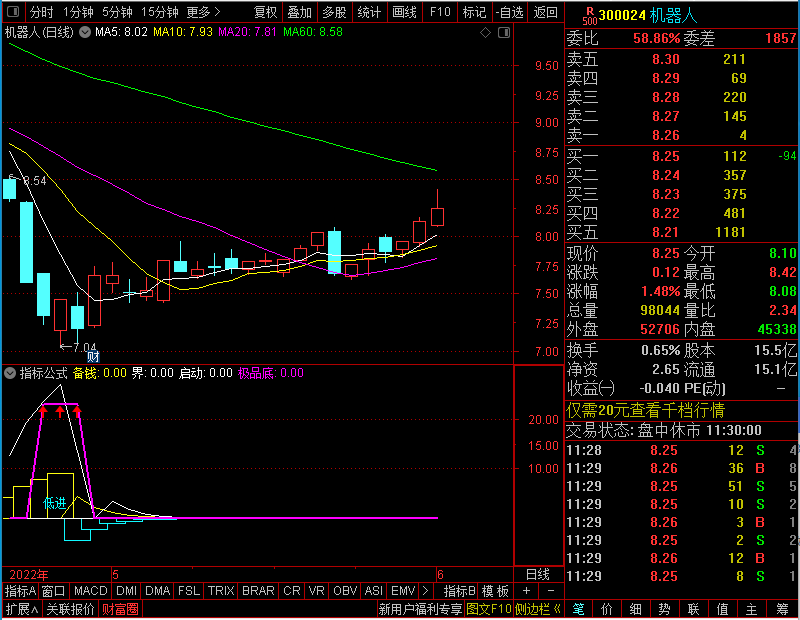The height and width of the screenshot is (620, 800).
Task: Select the 1分钟 period
Action: tap(78, 12)
